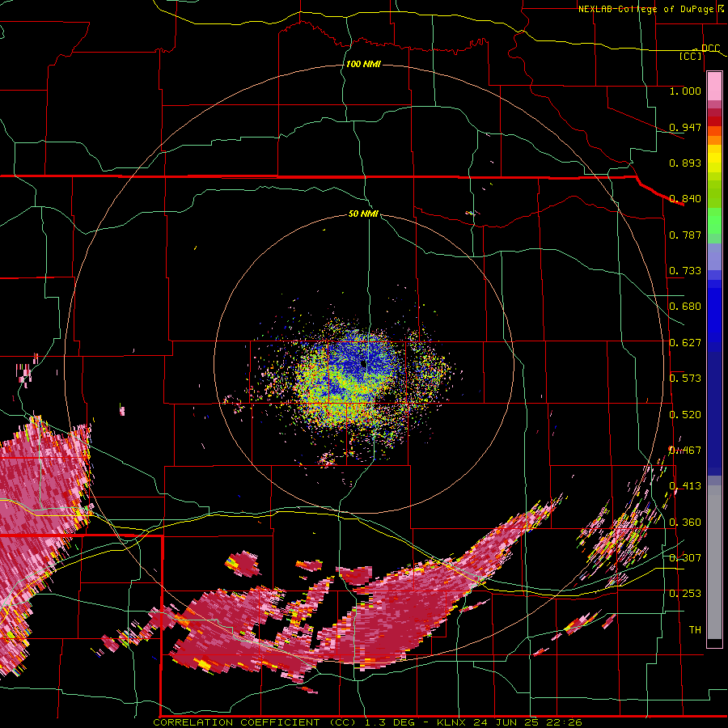
Task: Select the 0.360 scale value
Action: [x=685, y=523]
